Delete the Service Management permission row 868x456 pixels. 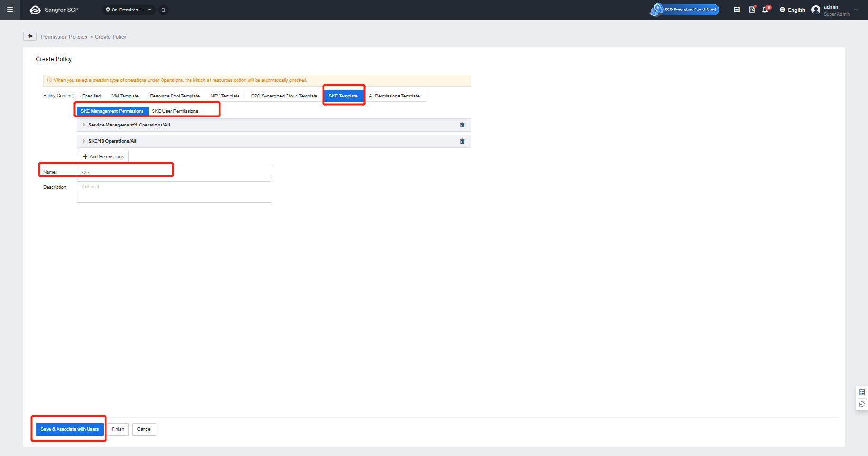tap(462, 125)
